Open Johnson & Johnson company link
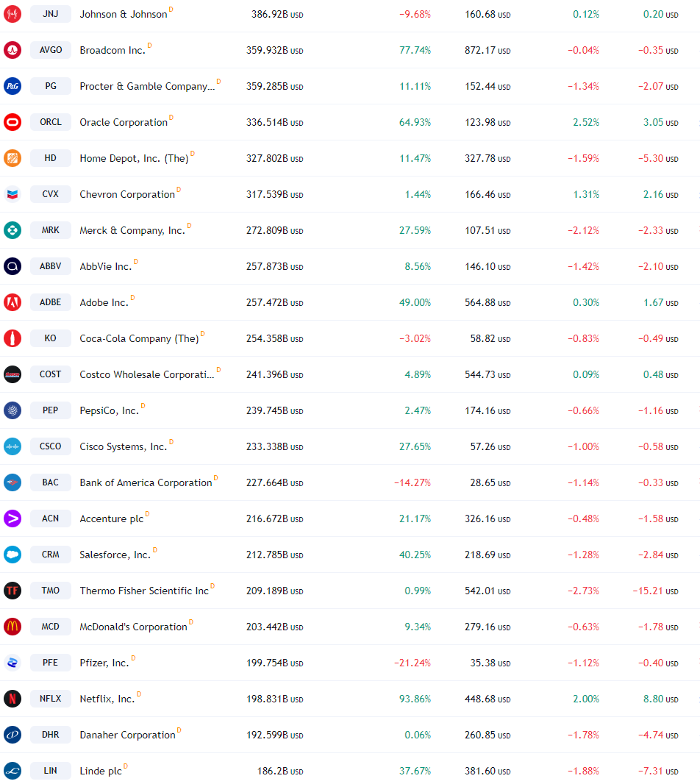The image size is (700, 784). pos(124,15)
